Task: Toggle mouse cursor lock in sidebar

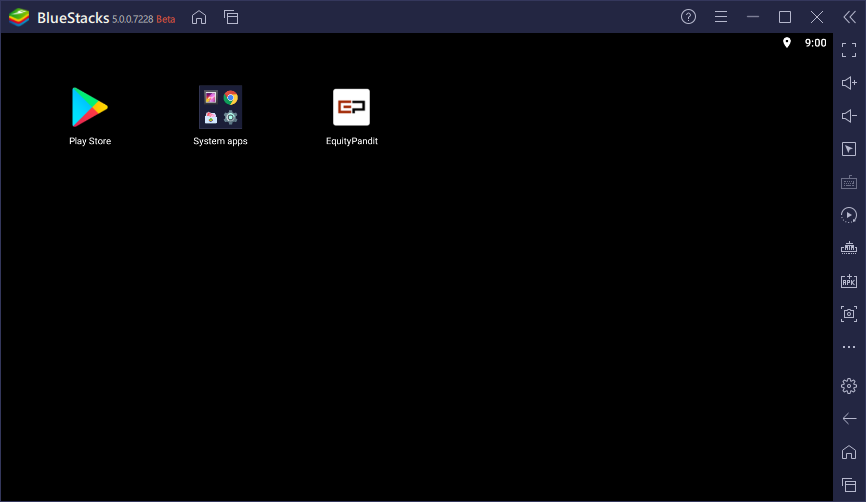Action: click(849, 149)
